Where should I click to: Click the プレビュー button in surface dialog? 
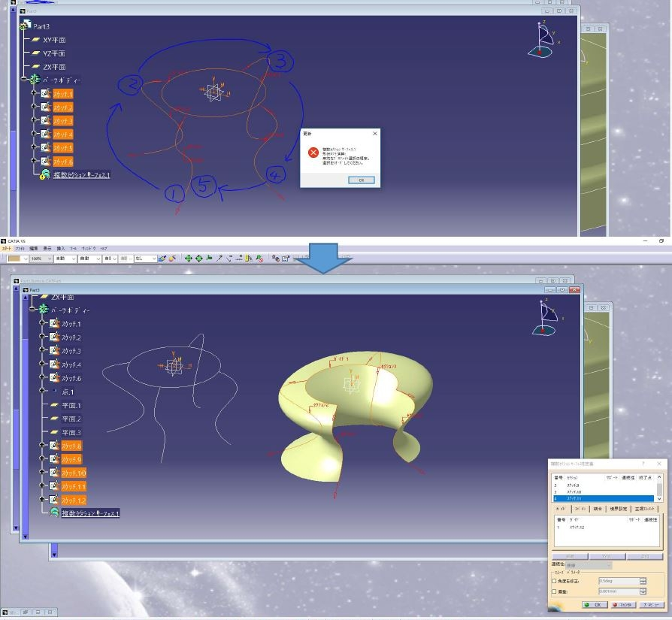652,604
